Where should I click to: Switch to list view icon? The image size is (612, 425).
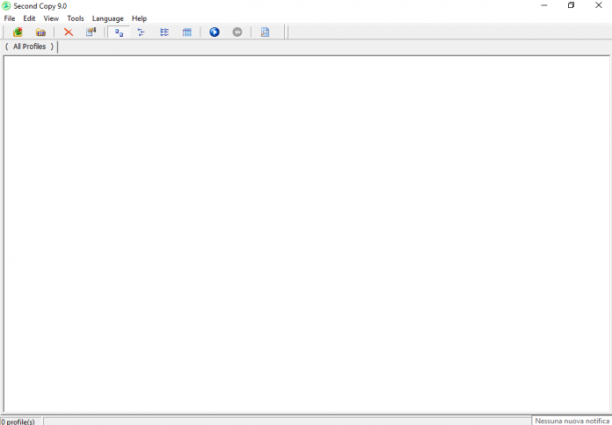[164, 32]
